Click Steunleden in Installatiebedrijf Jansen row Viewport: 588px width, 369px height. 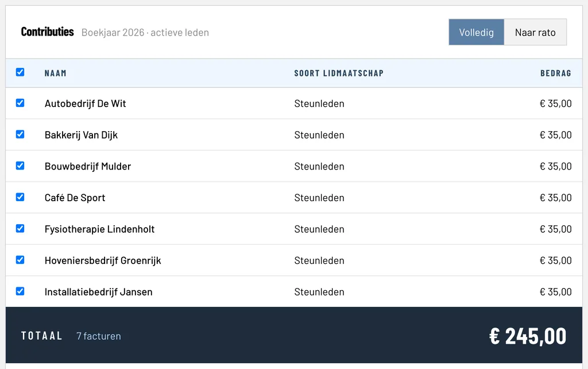pyautogui.click(x=319, y=292)
